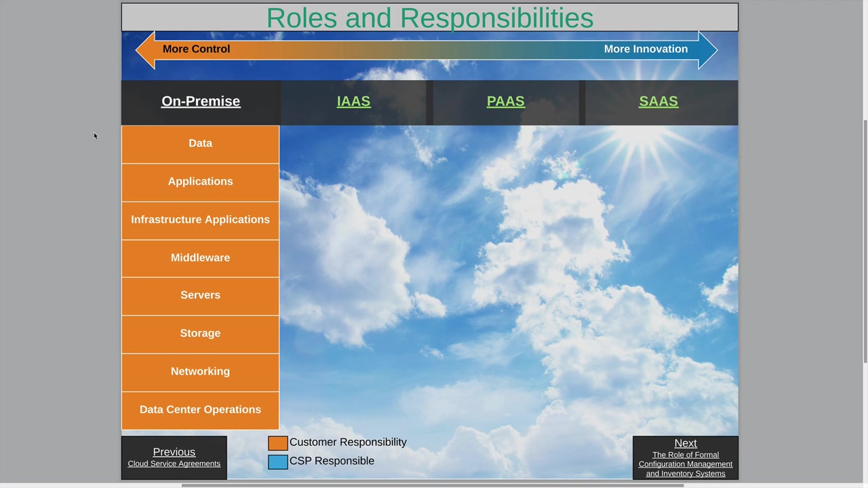
Task: Click the Infrastructure Applications box
Action: pyautogui.click(x=200, y=220)
